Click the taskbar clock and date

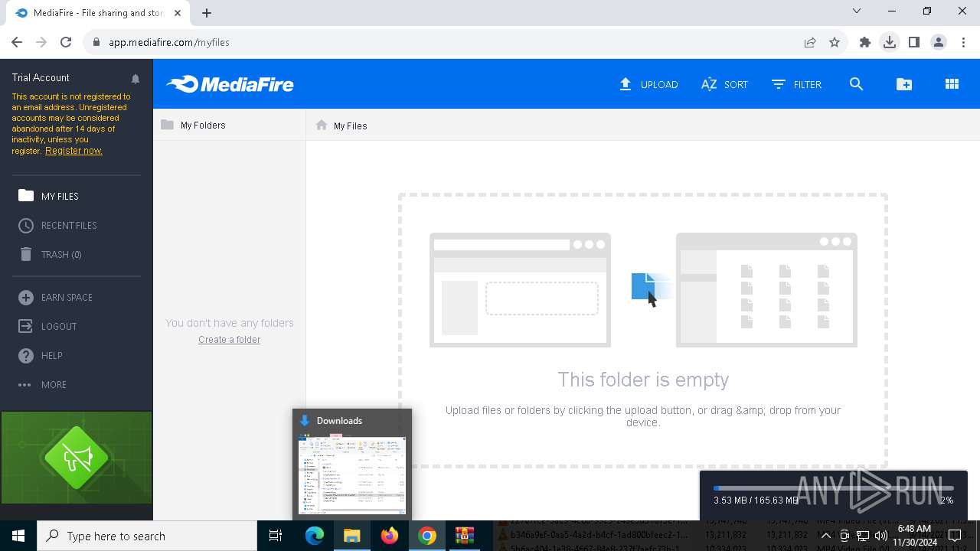click(x=915, y=536)
